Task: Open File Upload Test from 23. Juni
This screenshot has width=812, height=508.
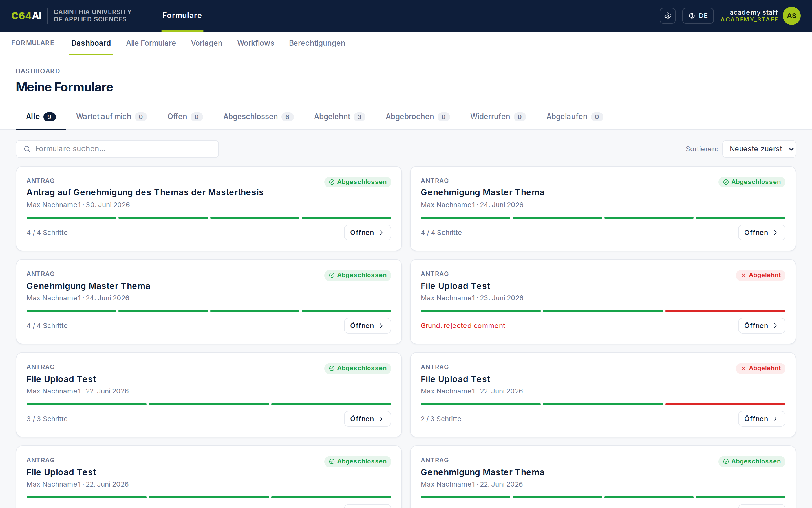Action: coord(761,326)
